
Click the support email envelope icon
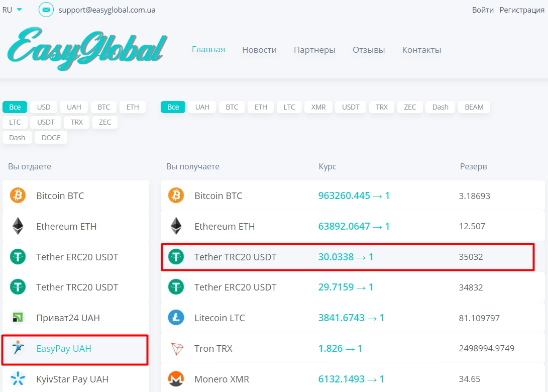coord(46,10)
